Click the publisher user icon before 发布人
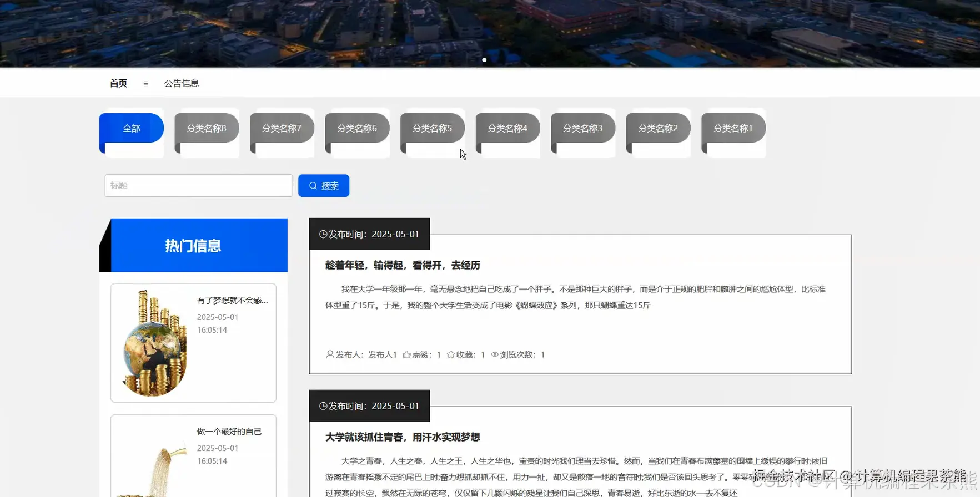 coord(330,354)
